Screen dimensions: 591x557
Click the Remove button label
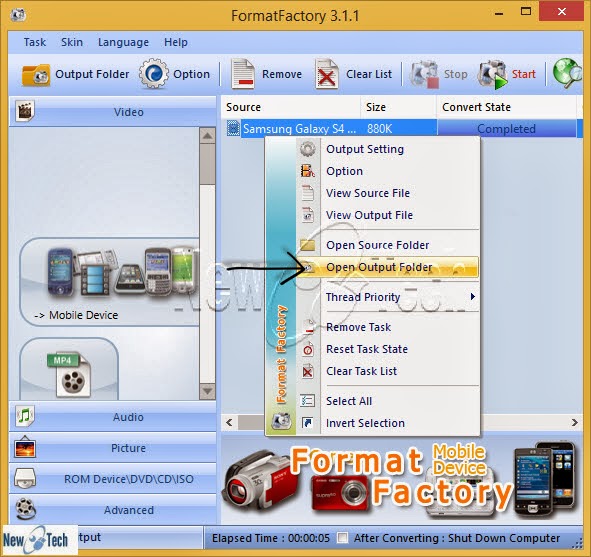[282, 74]
